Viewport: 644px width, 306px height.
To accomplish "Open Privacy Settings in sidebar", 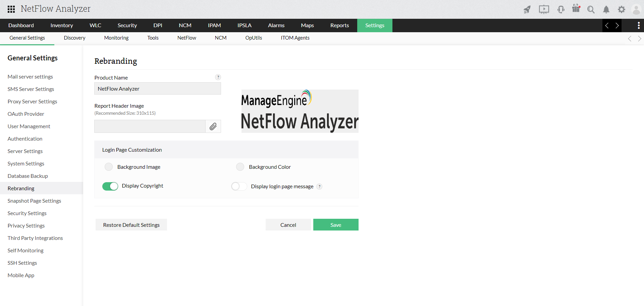I will (26, 226).
